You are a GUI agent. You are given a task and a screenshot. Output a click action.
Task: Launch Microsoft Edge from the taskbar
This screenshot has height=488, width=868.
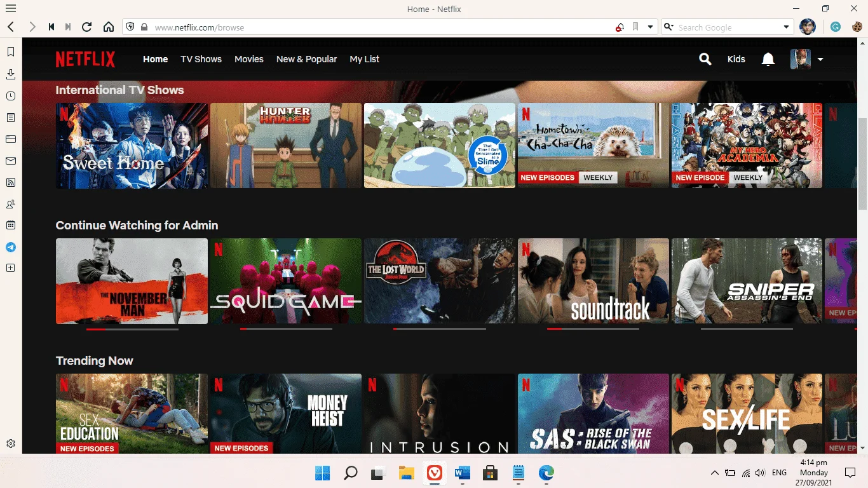546,473
